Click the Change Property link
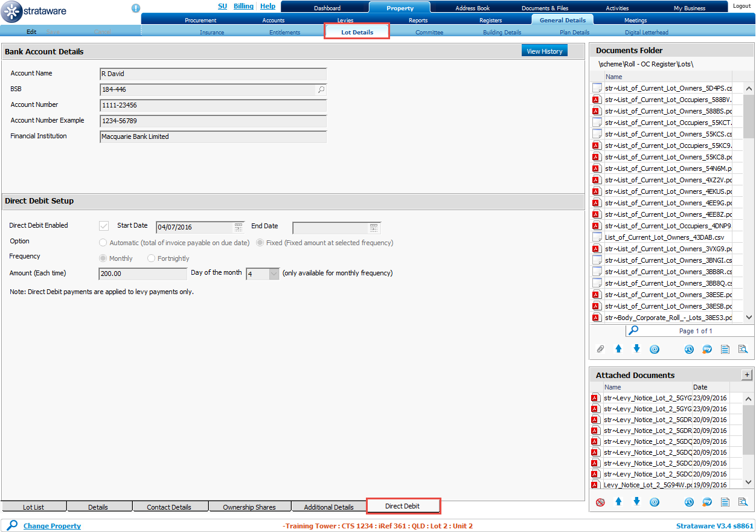Image resolution: width=756 pixels, height=532 pixels. pyautogui.click(x=52, y=526)
